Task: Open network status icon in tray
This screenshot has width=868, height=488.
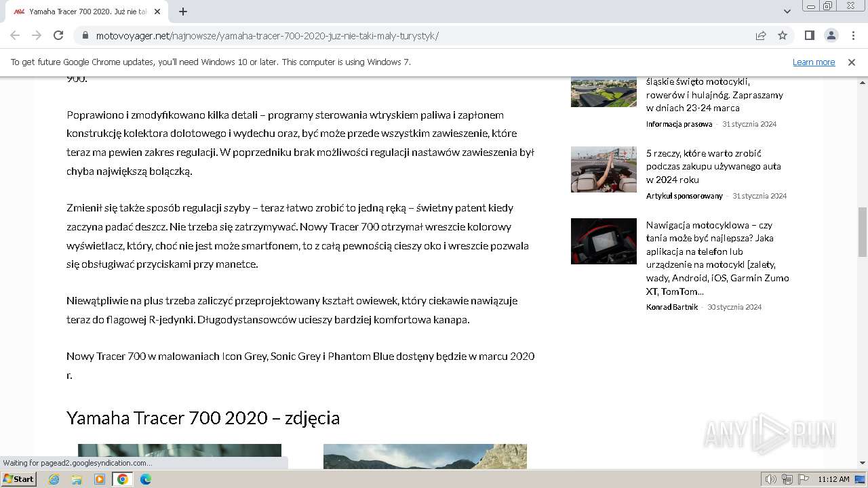Action: (x=787, y=479)
